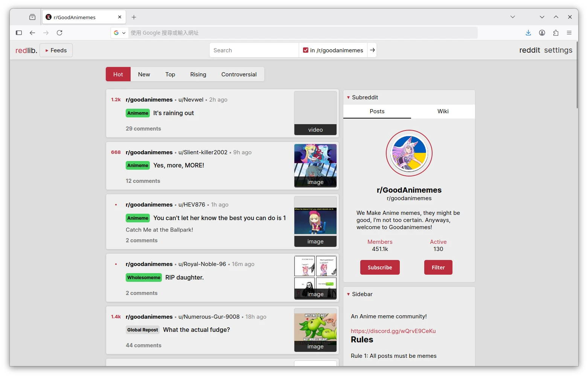This screenshot has width=588, height=377.
Task: Click the recent browsing view icon in the tab bar
Action: tap(32, 17)
